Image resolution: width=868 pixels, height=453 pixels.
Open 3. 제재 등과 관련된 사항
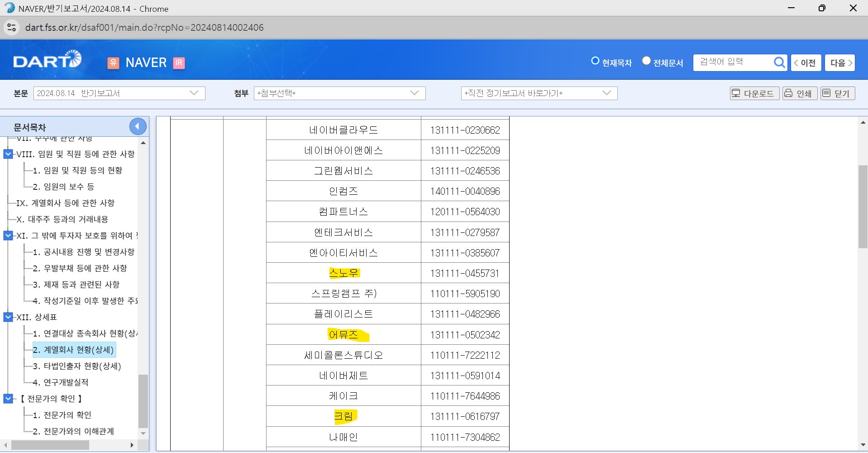(76, 284)
